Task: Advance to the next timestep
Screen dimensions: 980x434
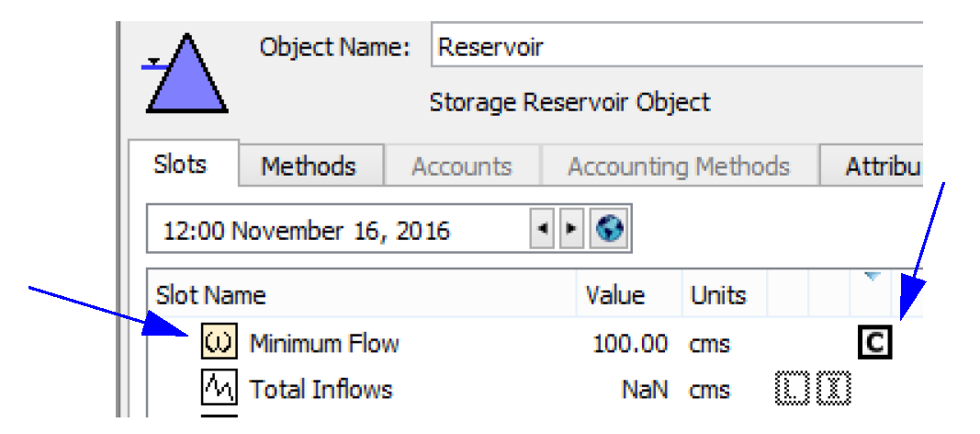Action: point(569,229)
